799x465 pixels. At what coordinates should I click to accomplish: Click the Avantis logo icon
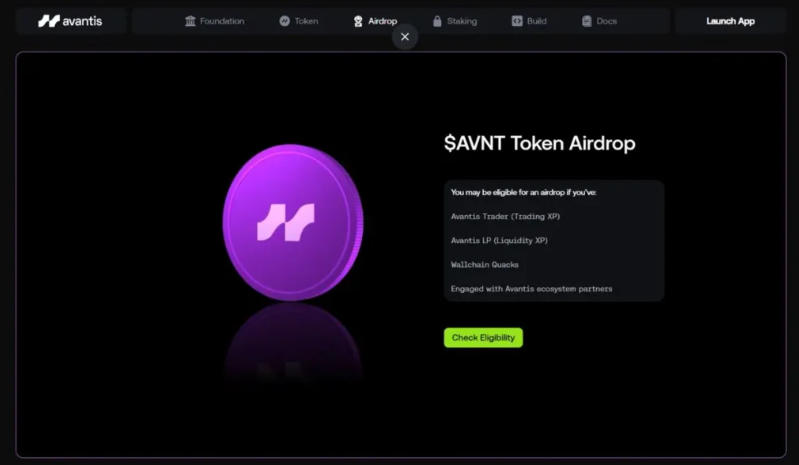(49, 21)
